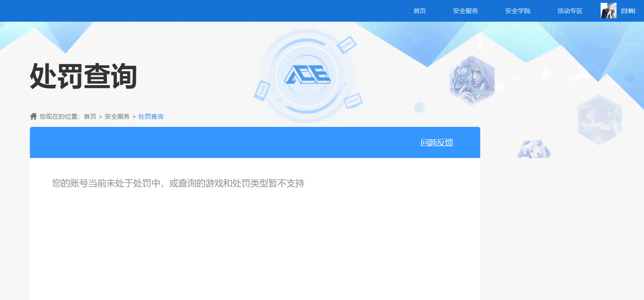Screen dimensions: 644x300
Task: Go to 安全学院 section
Action: 517,11
